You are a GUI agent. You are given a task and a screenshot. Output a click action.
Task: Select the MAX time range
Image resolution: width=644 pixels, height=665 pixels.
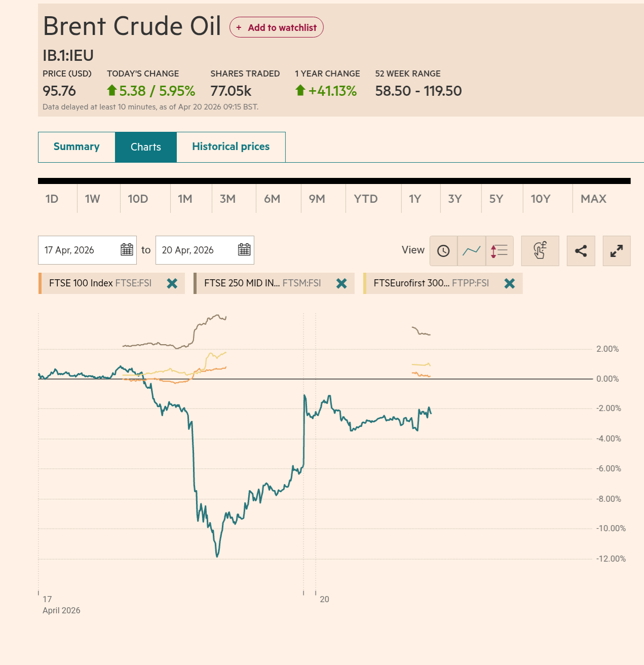pyautogui.click(x=593, y=199)
